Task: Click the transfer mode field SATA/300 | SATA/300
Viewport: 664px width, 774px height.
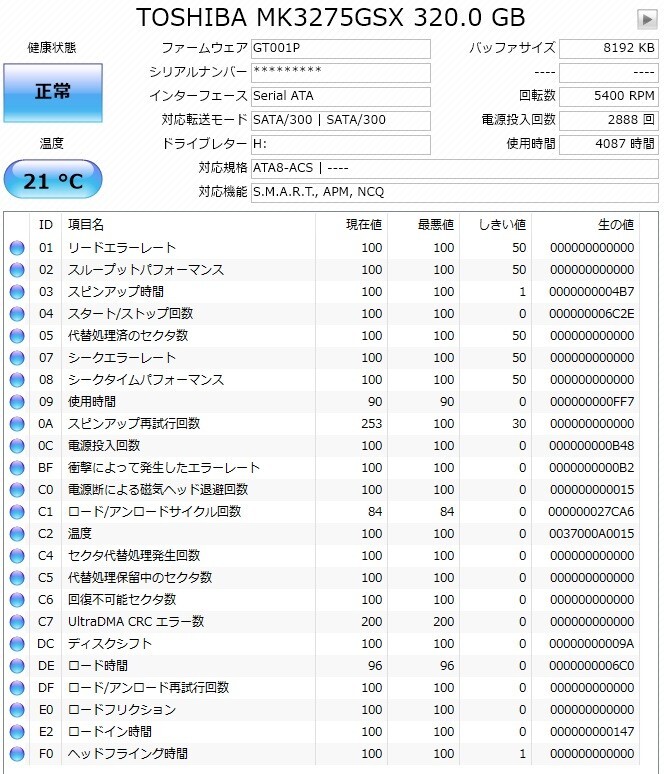Action: coord(341,120)
